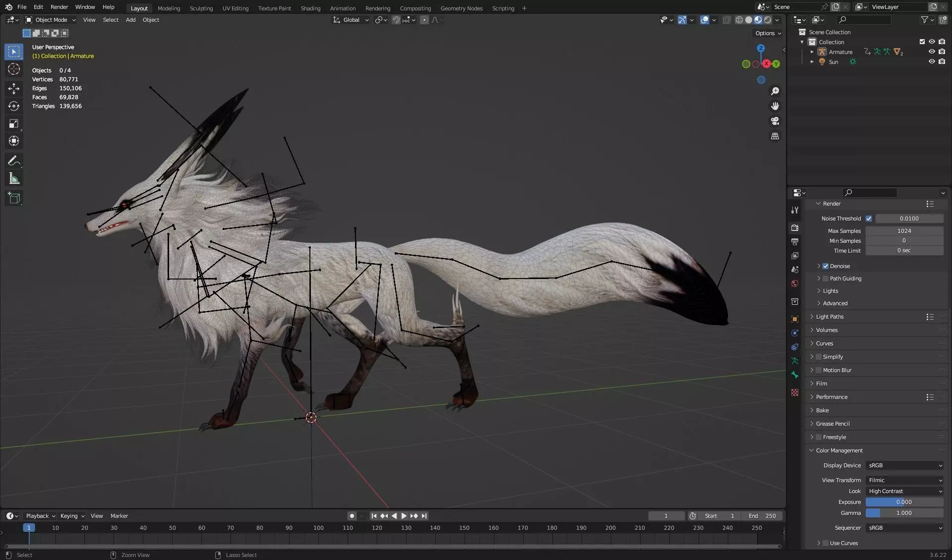This screenshot has height=560, width=952.
Task: Adjust the Exposure slider
Action: pos(904,502)
